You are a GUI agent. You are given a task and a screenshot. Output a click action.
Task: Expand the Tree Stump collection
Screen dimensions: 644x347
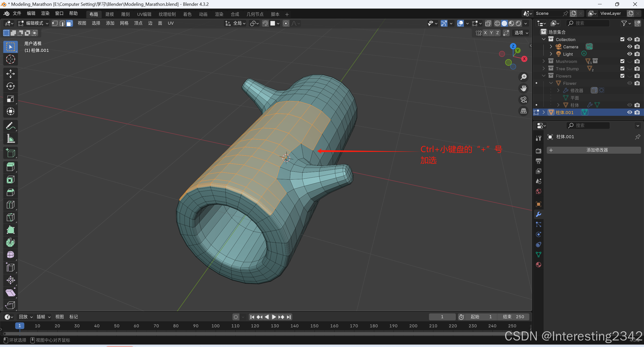click(544, 68)
